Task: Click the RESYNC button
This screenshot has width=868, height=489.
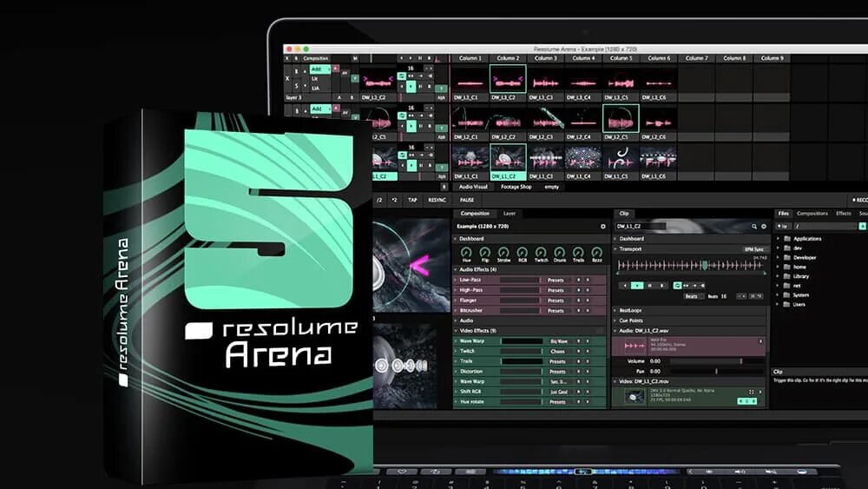Action: click(437, 200)
